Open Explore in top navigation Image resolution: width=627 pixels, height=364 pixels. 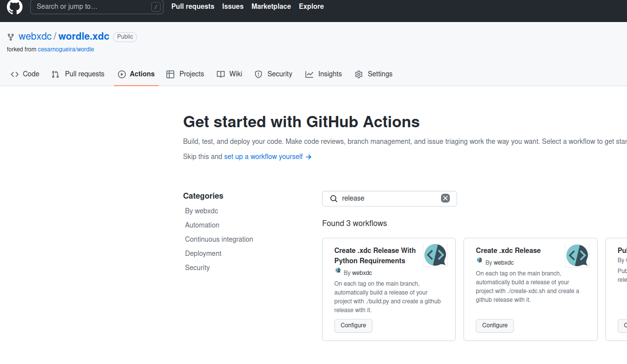311,6
